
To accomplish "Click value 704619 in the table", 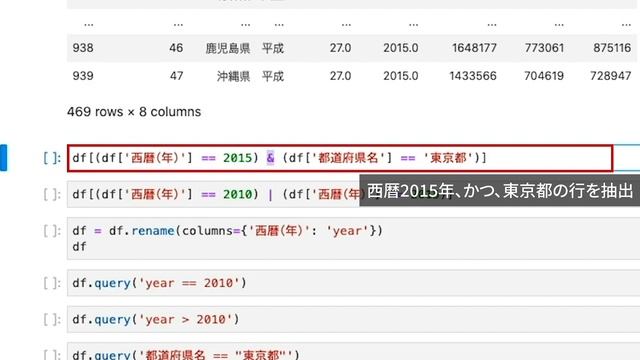I will point(544,76).
